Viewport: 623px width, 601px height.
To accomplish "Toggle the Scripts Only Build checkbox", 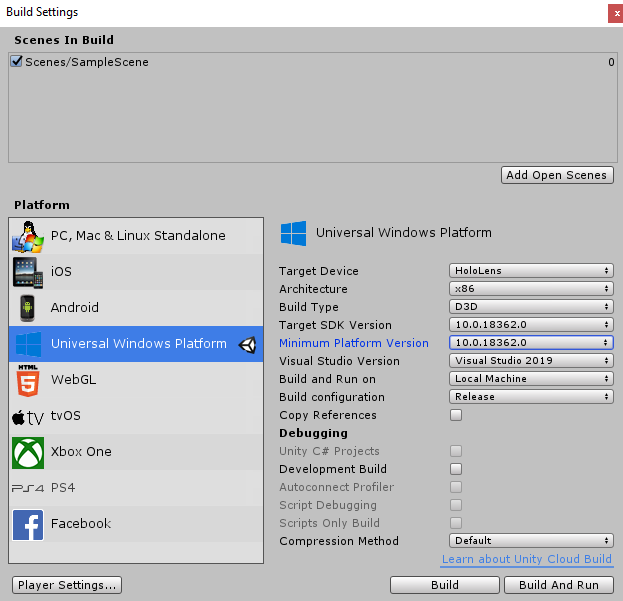I will tap(456, 523).
